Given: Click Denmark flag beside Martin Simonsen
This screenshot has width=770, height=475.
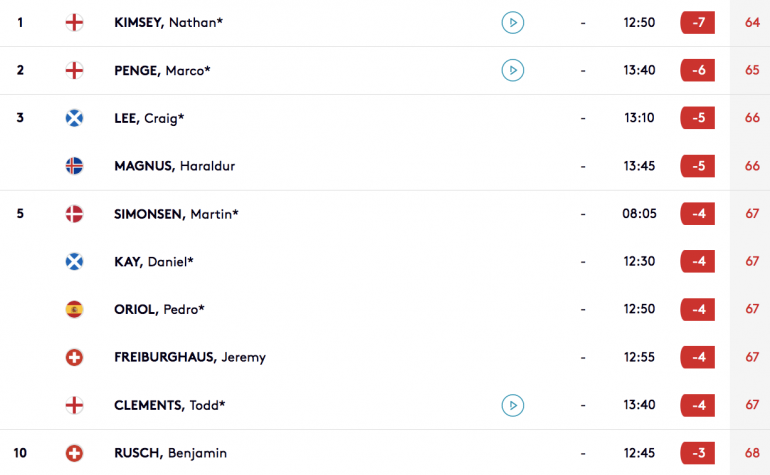Looking at the screenshot, I should 74,214.
